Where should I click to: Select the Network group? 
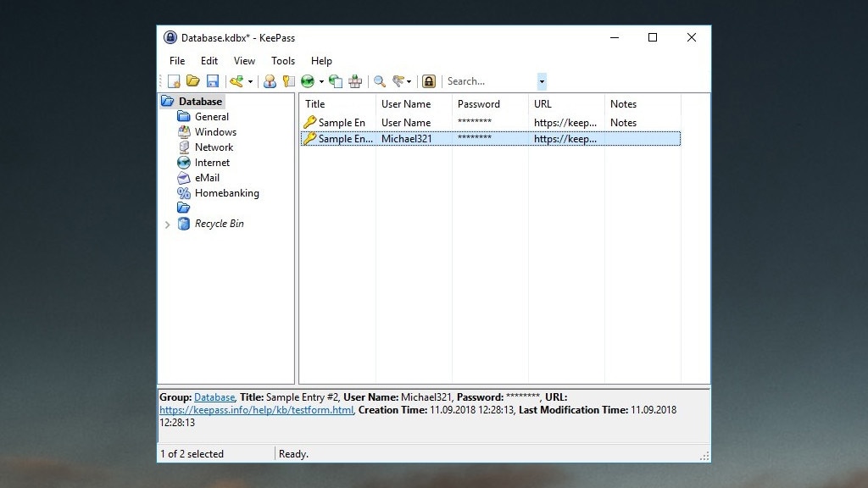pyautogui.click(x=214, y=147)
